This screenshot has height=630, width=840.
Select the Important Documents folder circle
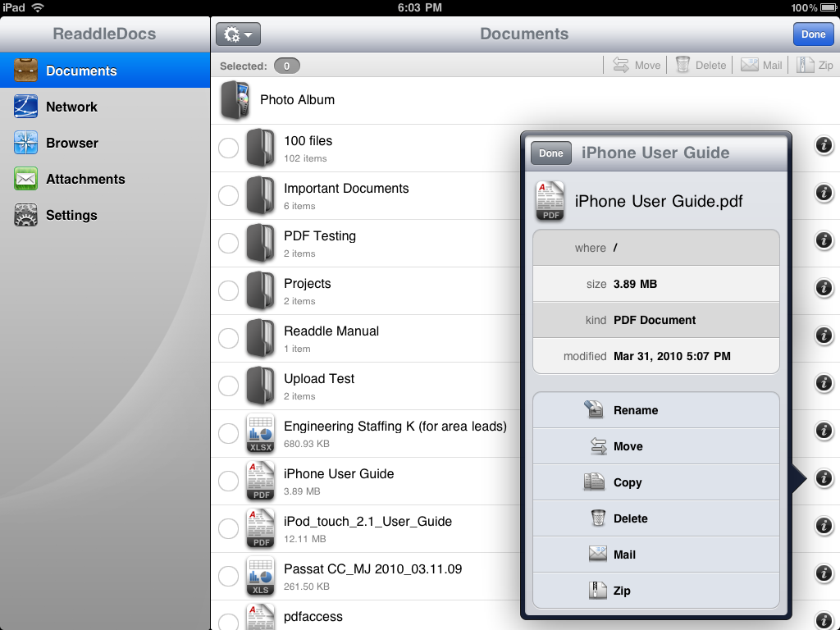228,195
